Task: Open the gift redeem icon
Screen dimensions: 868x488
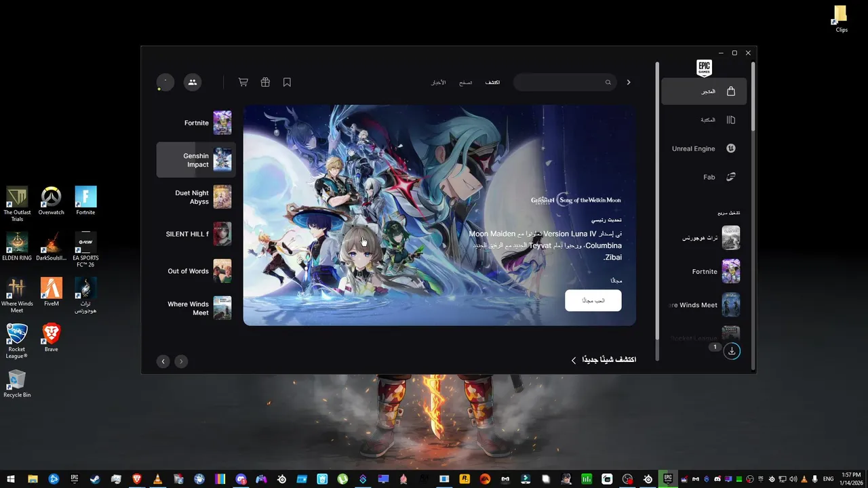Action: [265, 82]
